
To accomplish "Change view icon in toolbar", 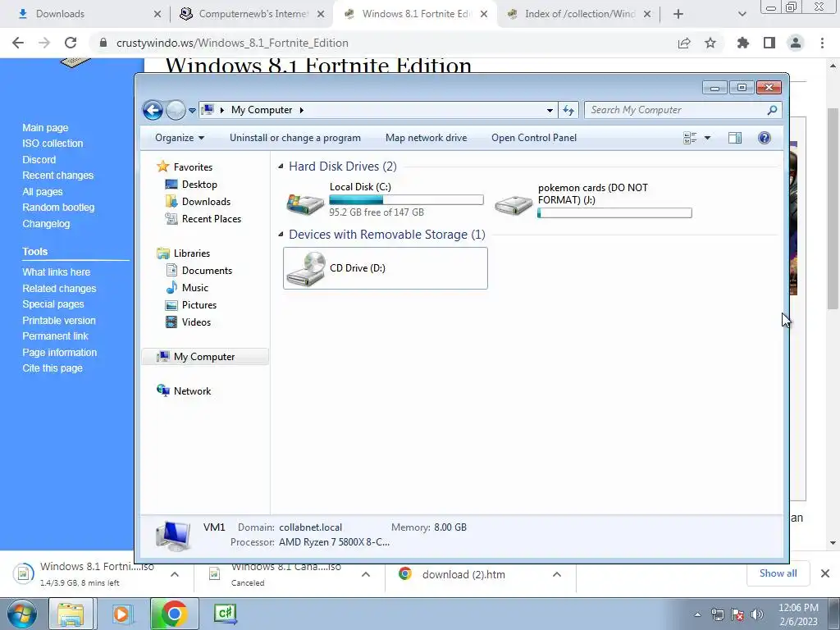I will pyautogui.click(x=690, y=138).
